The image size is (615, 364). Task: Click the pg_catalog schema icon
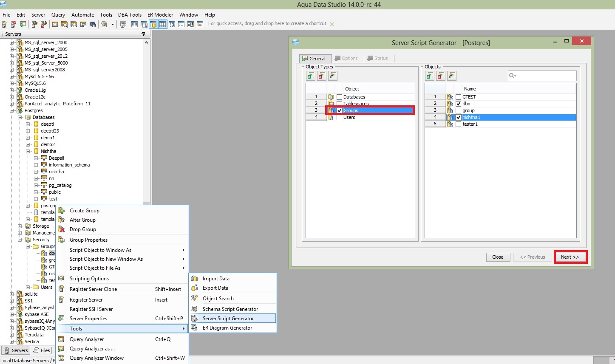[x=44, y=185]
